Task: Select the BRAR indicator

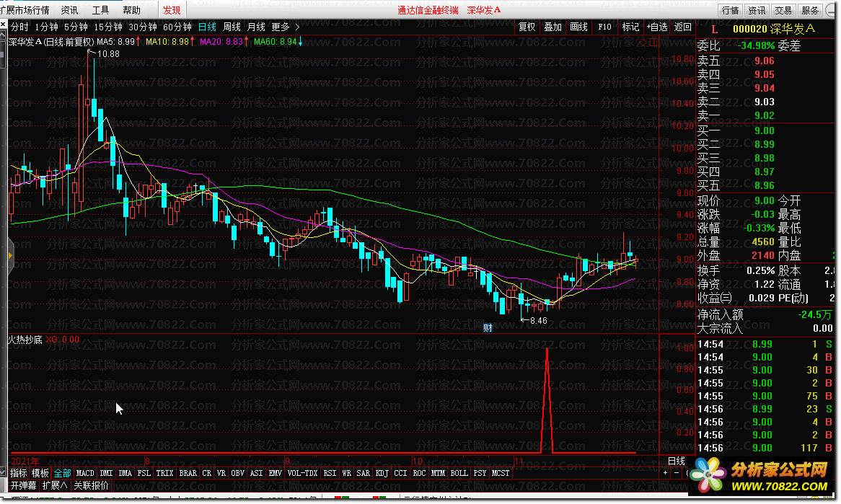Action: click(x=188, y=473)
